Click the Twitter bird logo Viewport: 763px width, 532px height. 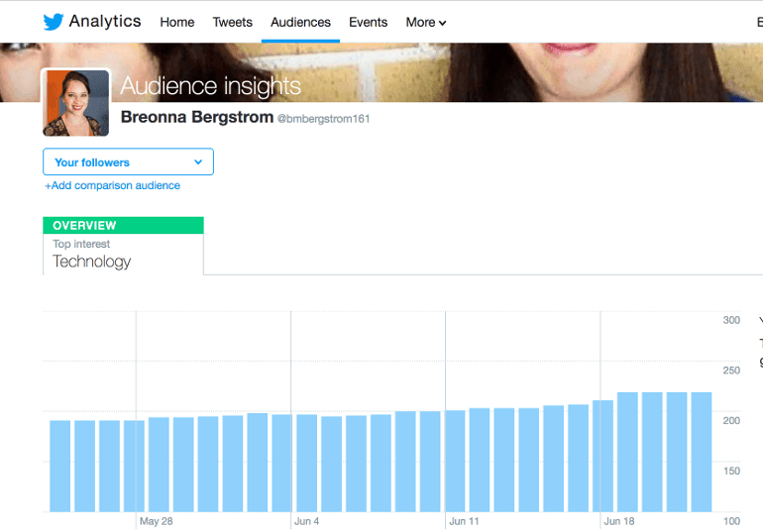(x=54, y=22)
